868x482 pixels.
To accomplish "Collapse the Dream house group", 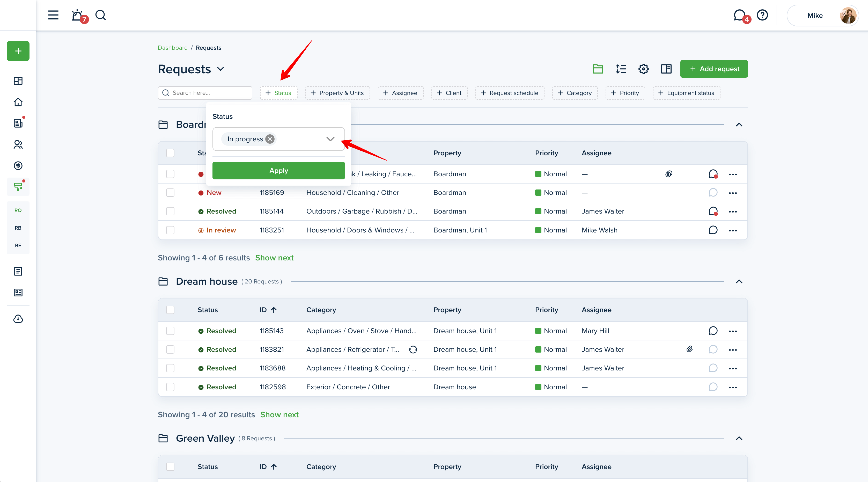I will coord(739,281).
